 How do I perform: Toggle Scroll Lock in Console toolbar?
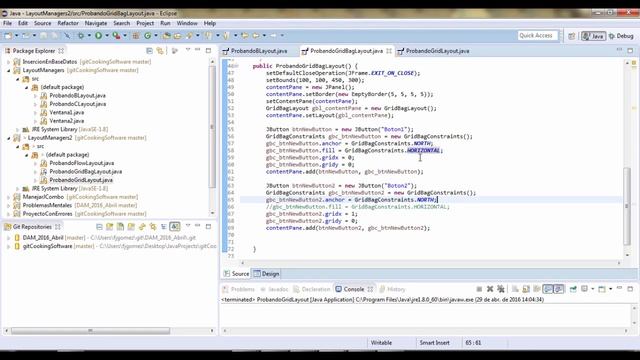tap(526, 289)
